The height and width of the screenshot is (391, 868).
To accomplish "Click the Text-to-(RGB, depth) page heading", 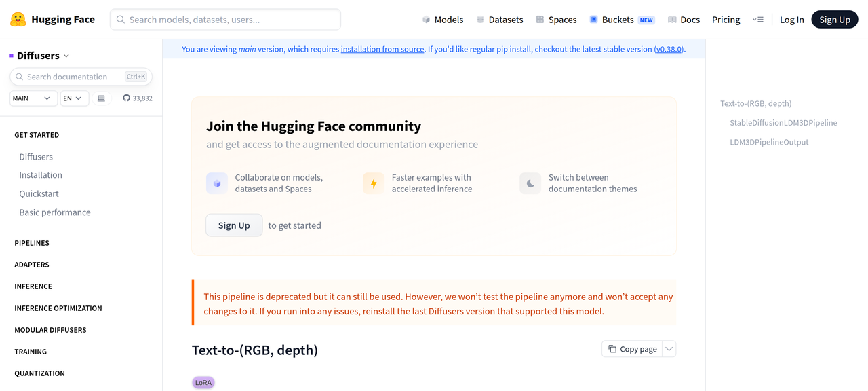I will click(x=255, y=350).
